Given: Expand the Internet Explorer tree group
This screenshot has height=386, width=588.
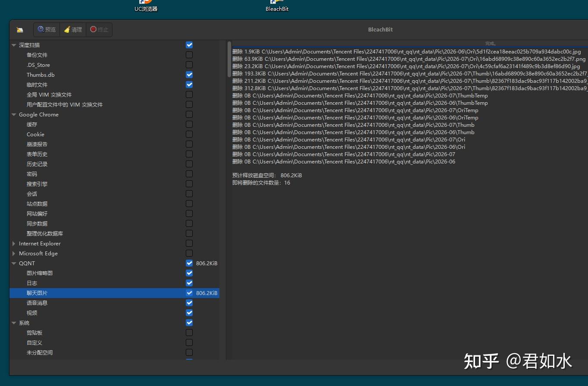Looking at the screenshot, I should (14, 244).
